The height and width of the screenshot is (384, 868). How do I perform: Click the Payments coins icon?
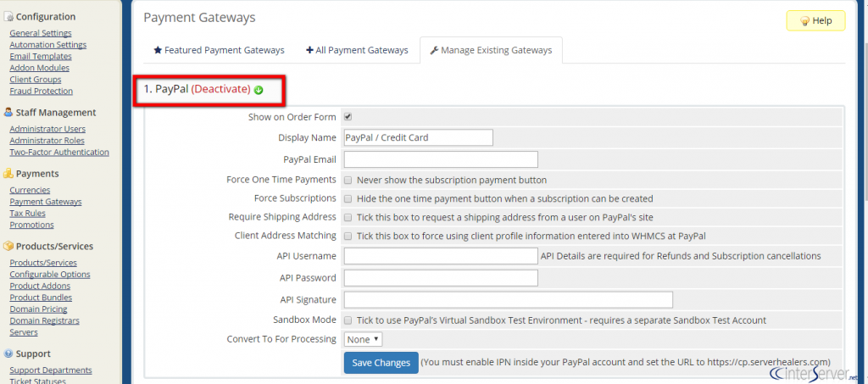coord(8,174)
